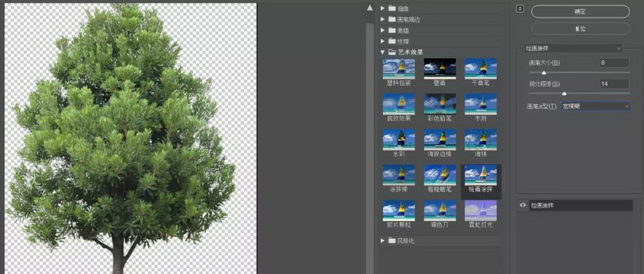Click the 锐化程度 slider handle
644x274 pixels.
tap(564, 93)
